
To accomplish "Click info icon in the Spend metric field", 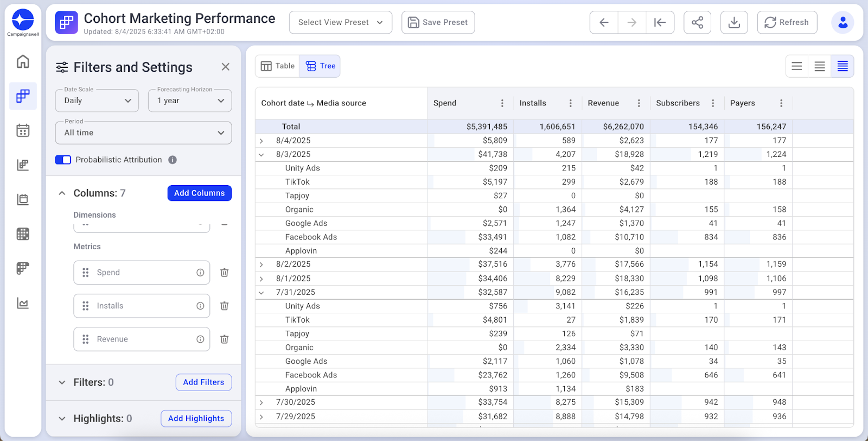I will coord(200,273).
